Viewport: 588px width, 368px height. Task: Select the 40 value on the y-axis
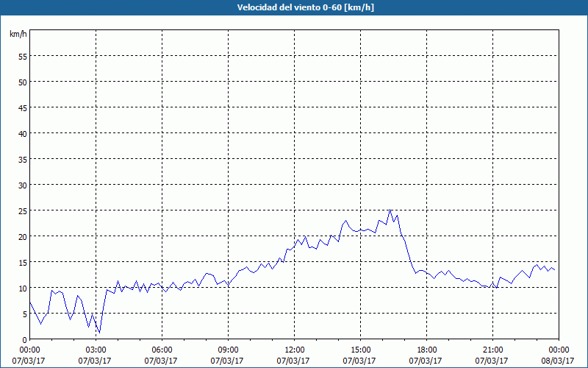point(23,134)
